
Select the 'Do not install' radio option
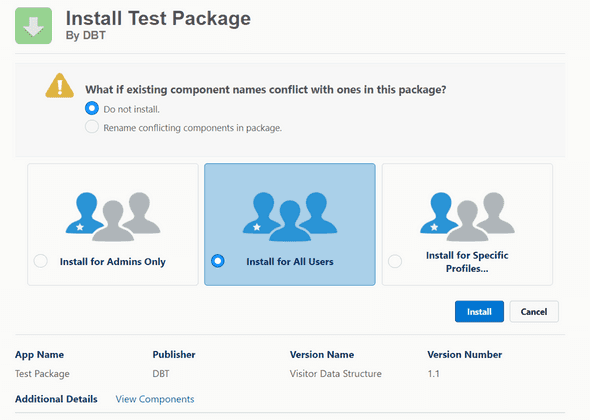coord(92,108)
